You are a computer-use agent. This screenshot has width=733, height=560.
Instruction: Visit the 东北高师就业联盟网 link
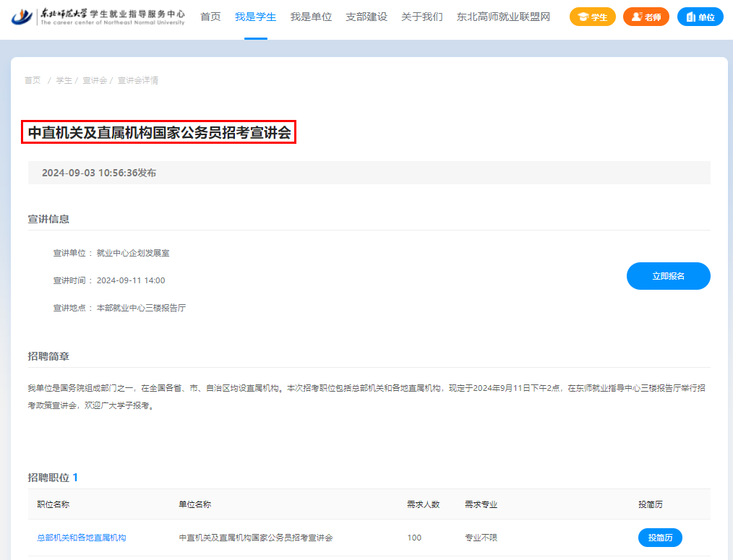click(503, 17)
